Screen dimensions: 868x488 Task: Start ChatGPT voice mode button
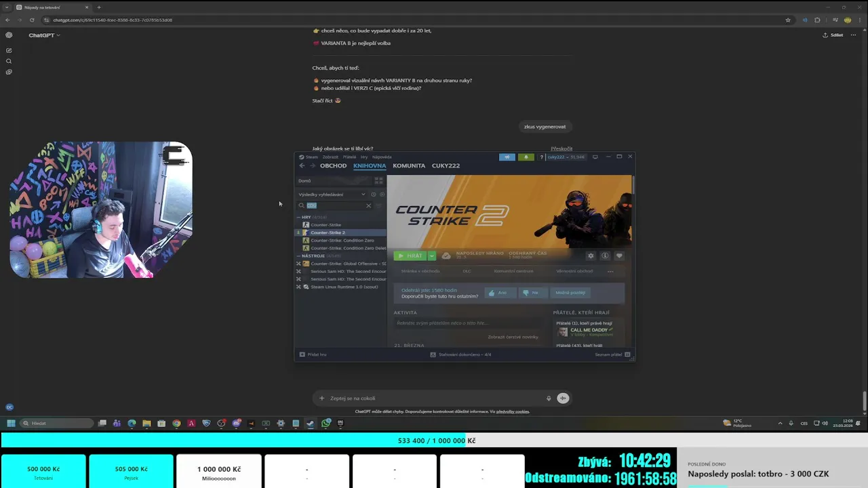tap(563, 398)
